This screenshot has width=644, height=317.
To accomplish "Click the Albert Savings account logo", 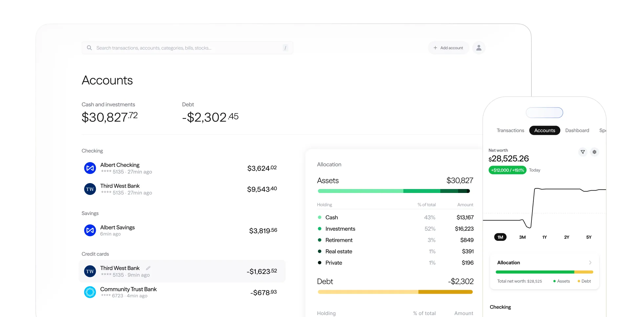I will 90,230.
